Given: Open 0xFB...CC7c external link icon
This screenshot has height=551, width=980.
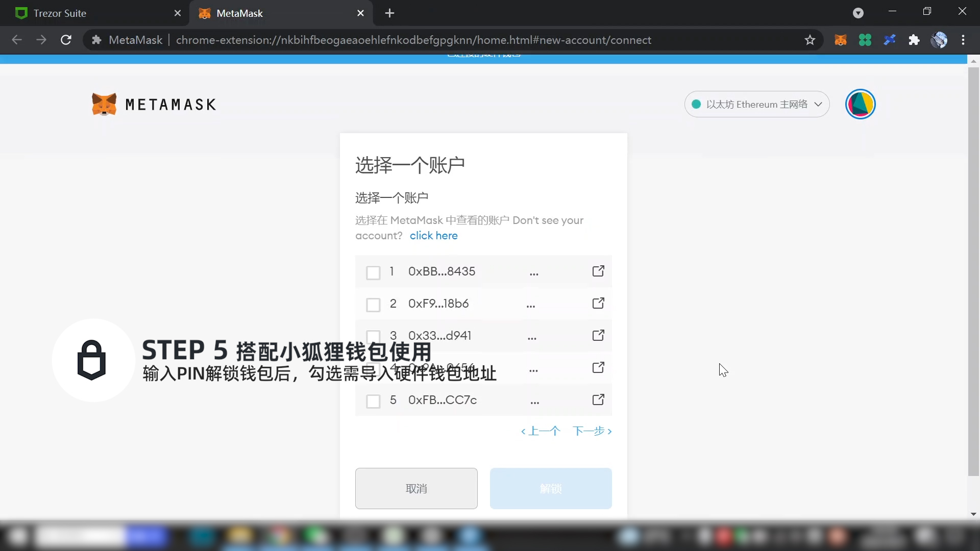Looking at the screenshot, I should (598, 399).
